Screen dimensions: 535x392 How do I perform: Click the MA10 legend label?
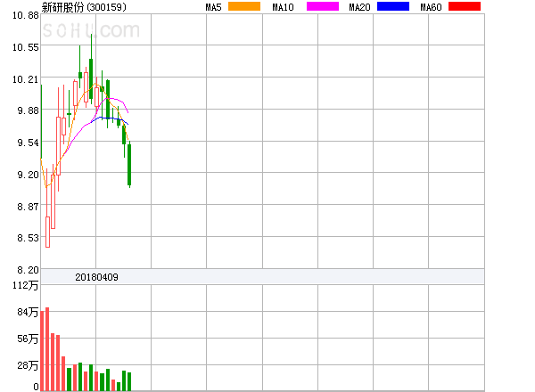click(283, 7)
